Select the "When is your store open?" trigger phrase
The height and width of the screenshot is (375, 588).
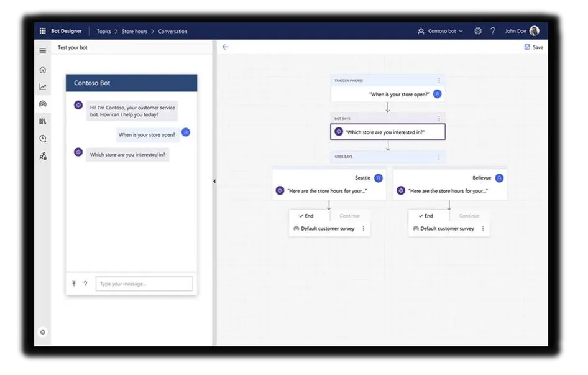388,94
